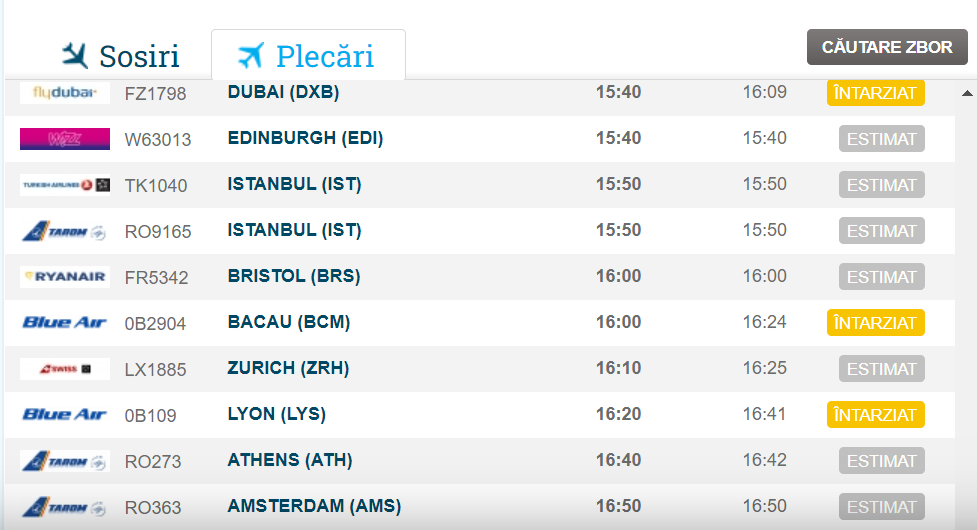This screenshot has width=977, height=530.
Task: Click the Ryanair logo on Bristol row
Action: (x=65, y=277)
